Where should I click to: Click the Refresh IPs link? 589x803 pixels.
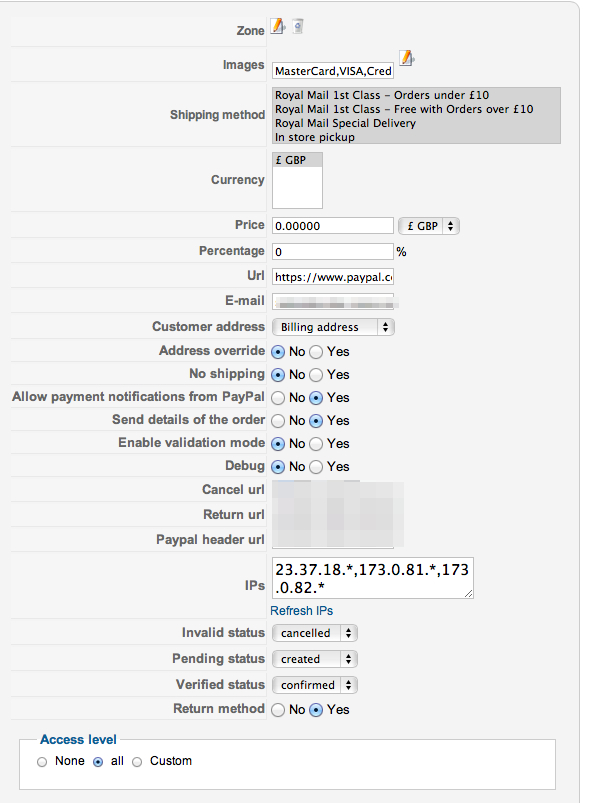pyautogui.click(x=302, y=611)
